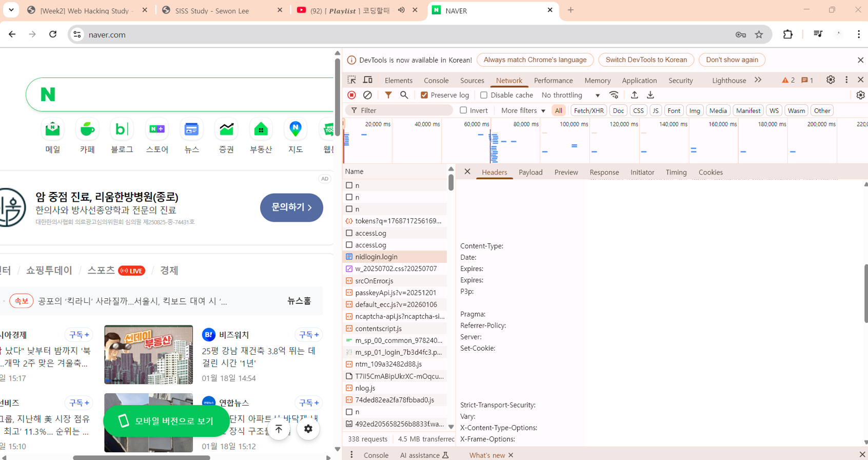Click Switch DevTools to Korean button
Viewport: 868px width, 460px height.
[646, 60]
